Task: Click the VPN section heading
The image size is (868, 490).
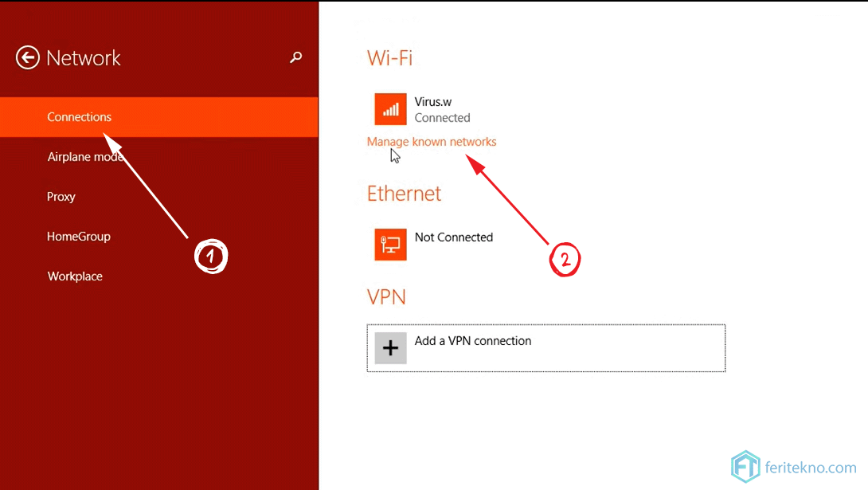Action: tap(386, 296)
